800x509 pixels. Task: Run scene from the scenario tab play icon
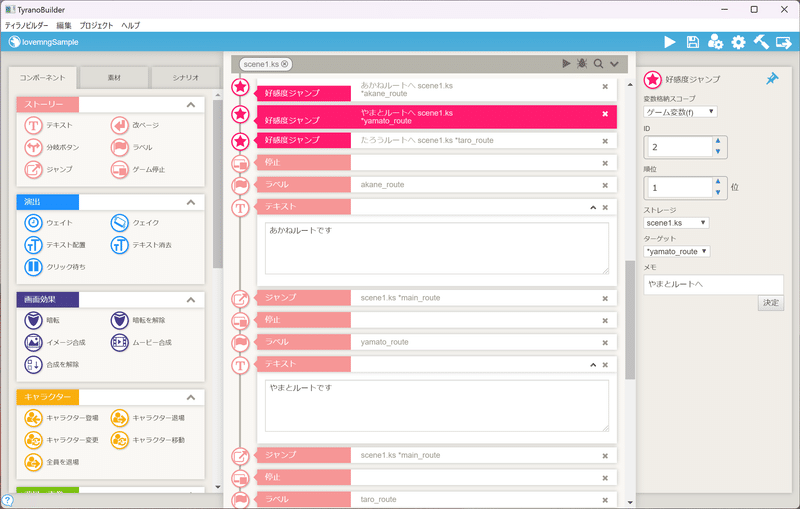[x=566, y=64]
